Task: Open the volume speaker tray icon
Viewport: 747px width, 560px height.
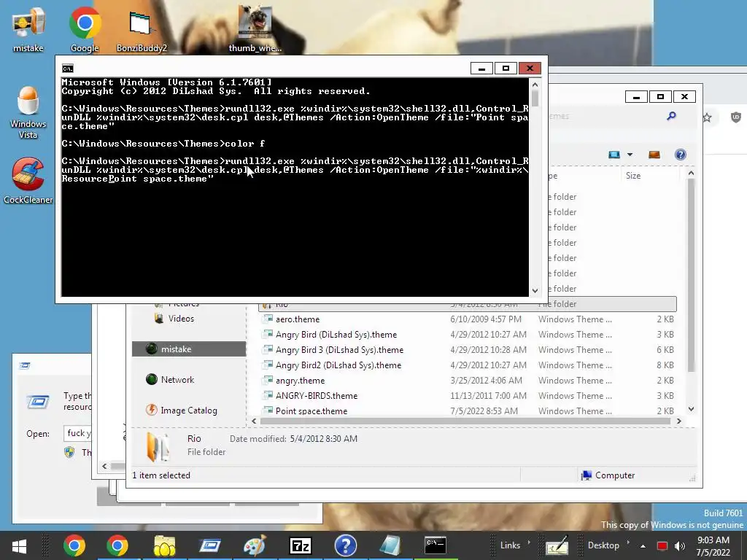Action: [x=680, y=546]
